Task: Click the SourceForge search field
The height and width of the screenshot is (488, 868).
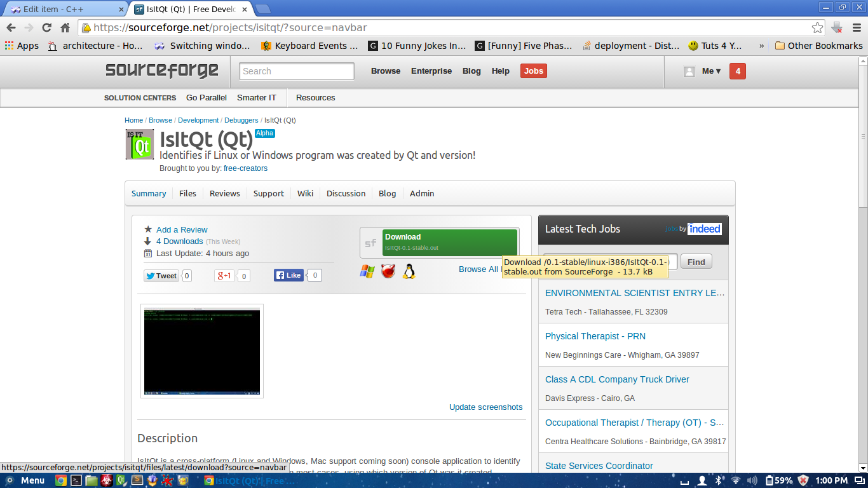Action: [297, 71]
